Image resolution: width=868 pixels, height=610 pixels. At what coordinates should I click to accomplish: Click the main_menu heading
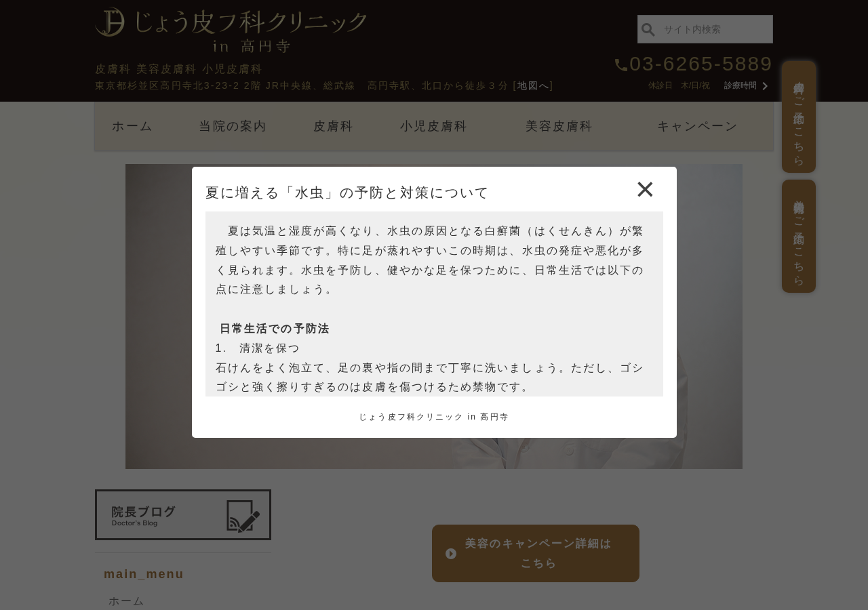(144, 574)
